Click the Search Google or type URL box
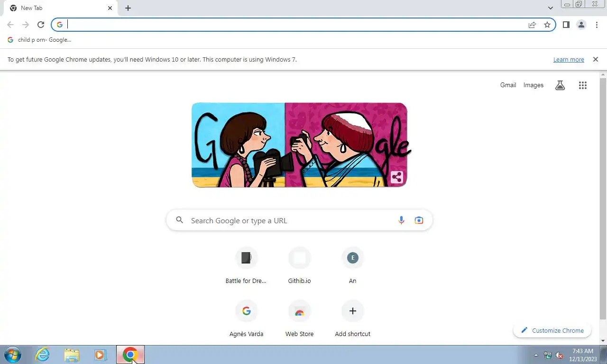The width and height of the screenshot is (607, 364). [x=299, y=220]
